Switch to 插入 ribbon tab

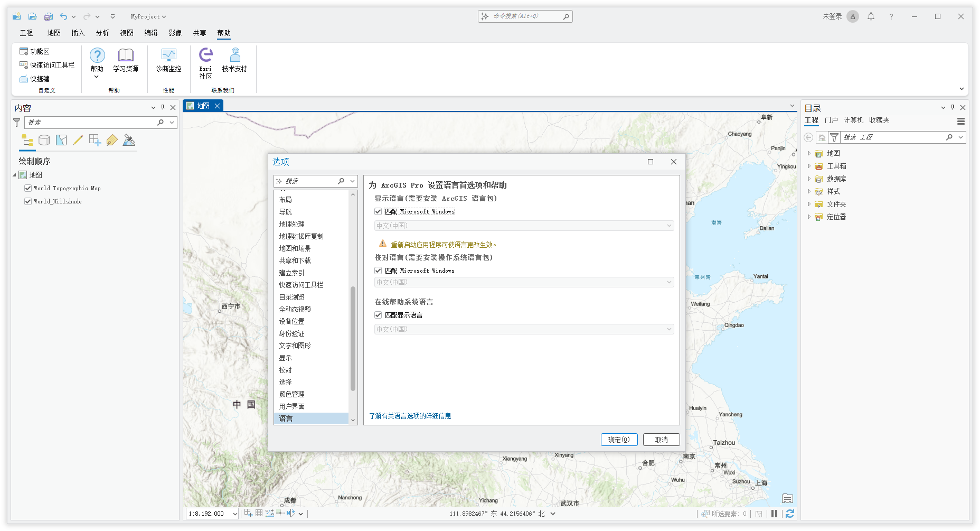(x=78, y=33)
